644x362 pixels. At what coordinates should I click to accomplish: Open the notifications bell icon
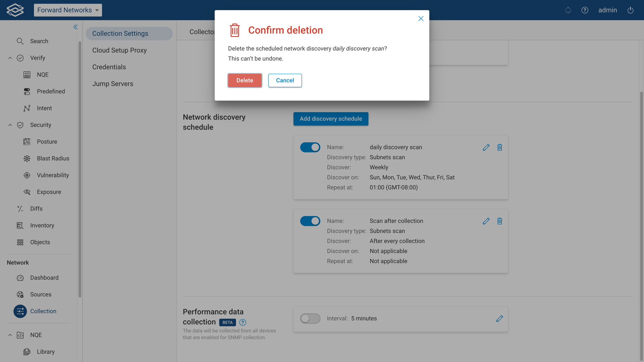tap(568, 10)
